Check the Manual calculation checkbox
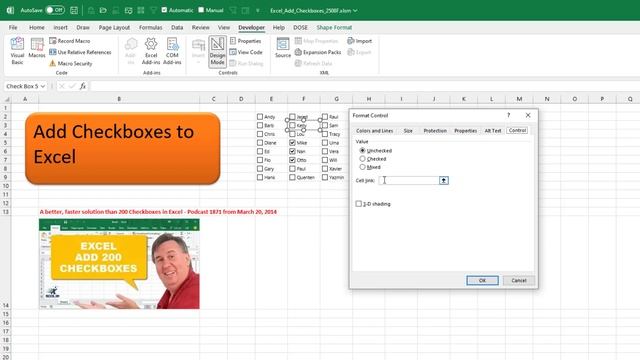This screenshot has height=360, width=640. [201, 10]
